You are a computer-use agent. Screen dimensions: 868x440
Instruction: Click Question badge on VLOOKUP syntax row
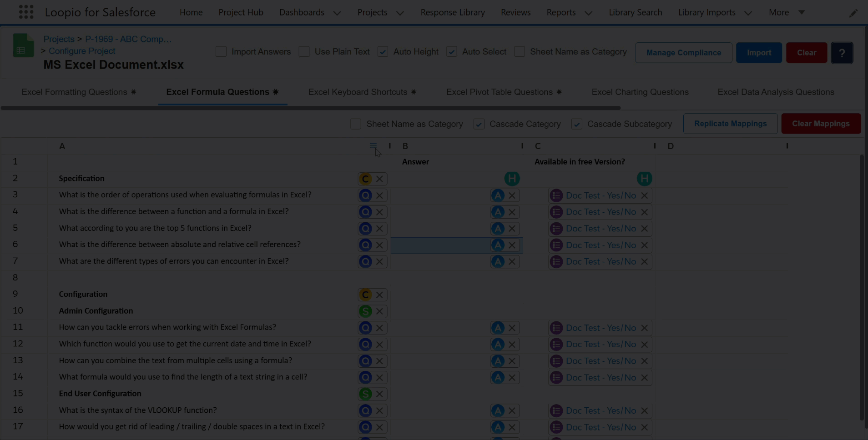365,410
